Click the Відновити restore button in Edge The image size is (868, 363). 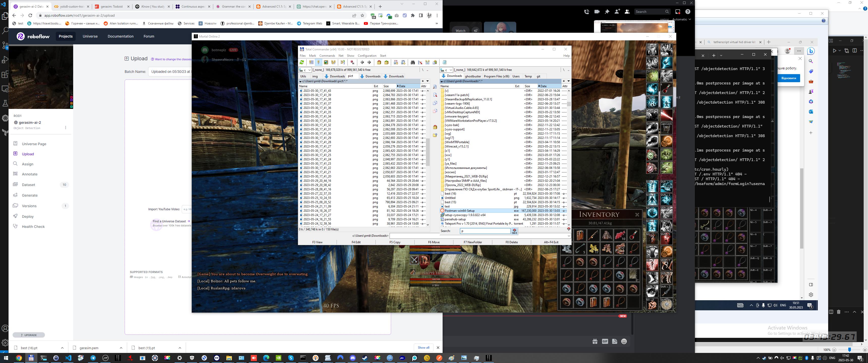[789, 78]
